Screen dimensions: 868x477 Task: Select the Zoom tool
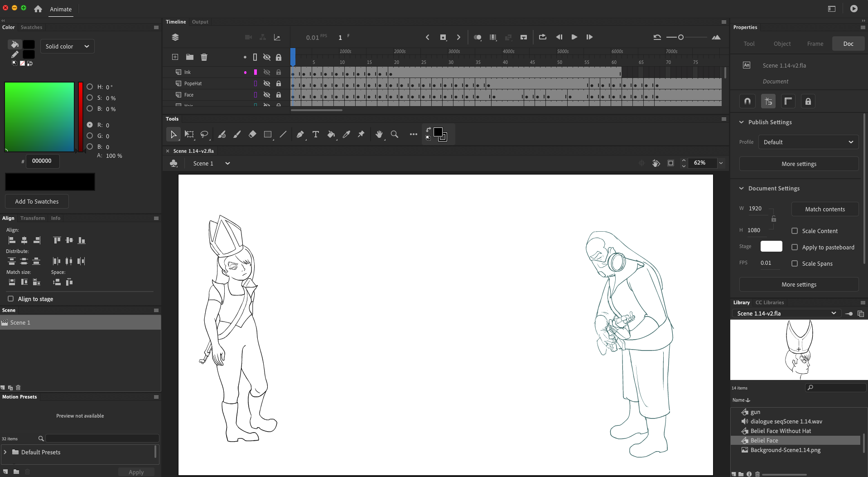tap(395, 135)
